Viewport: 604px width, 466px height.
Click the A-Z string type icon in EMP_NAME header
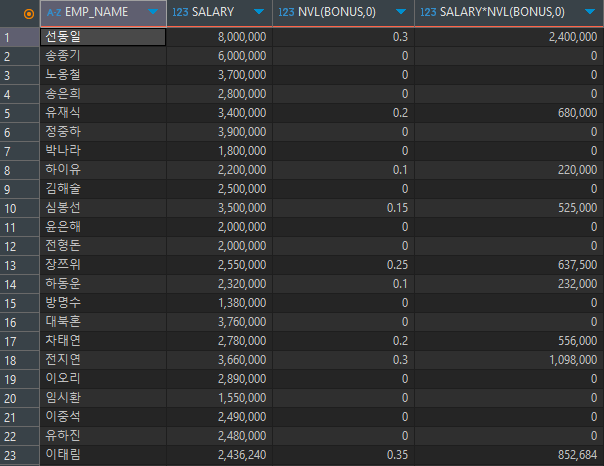(x=54, y=12)
